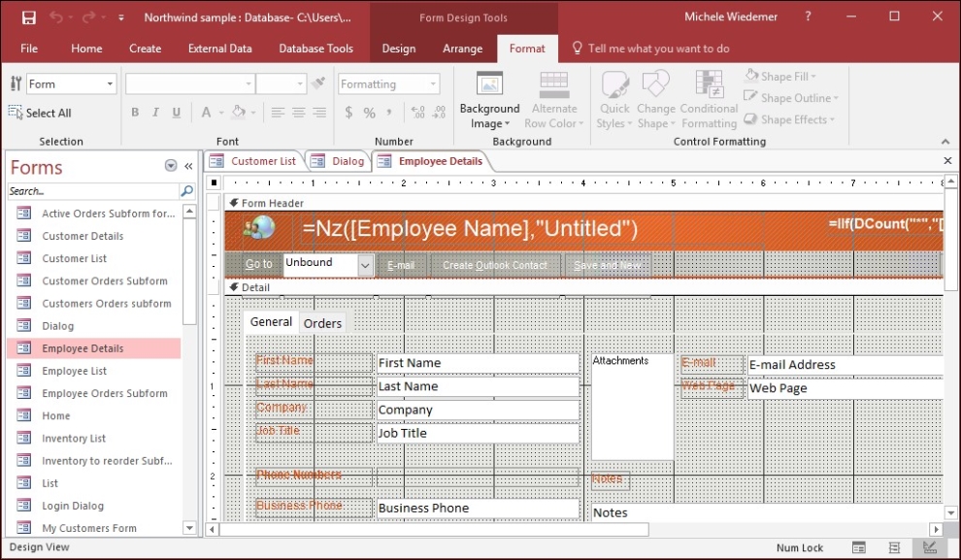Collapse navigation pane with double chevron

tap(188, 166)
